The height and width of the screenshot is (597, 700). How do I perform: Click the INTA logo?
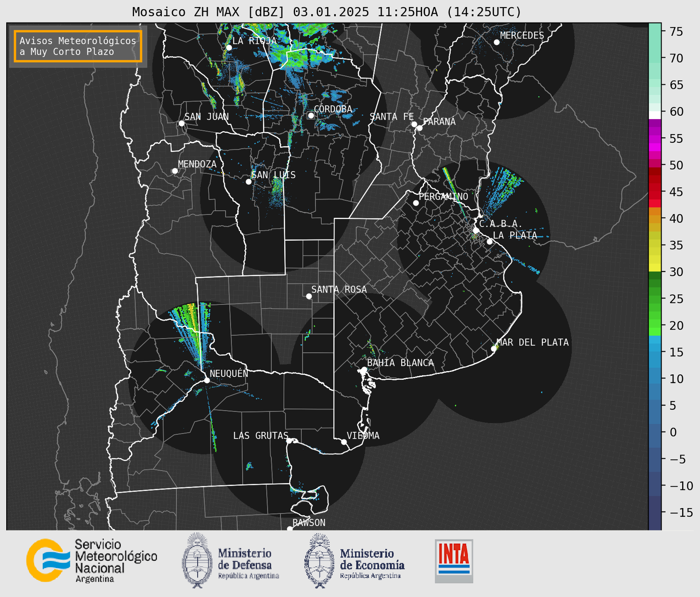point(454,561)
